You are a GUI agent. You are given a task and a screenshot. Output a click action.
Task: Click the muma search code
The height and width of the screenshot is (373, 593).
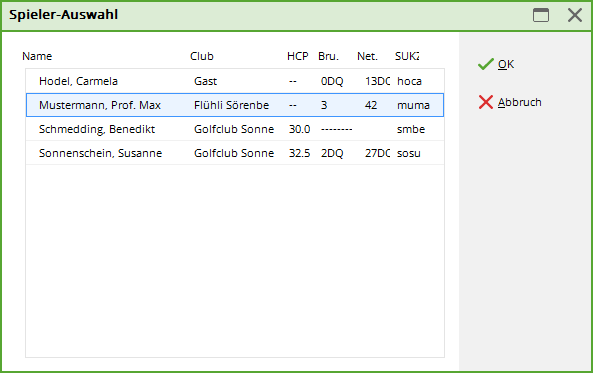point(413,105)
